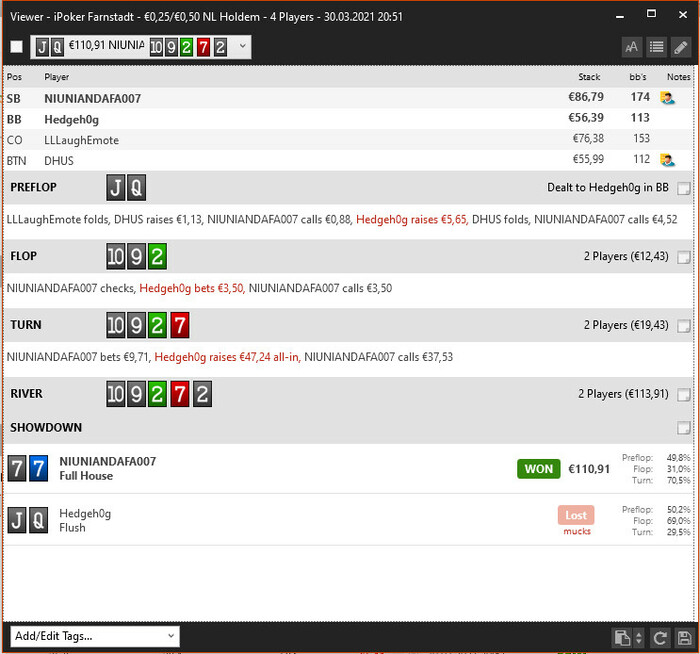Click the font size AA icon
This screenshot has height=654, width=700.
(x=632, y=47)
